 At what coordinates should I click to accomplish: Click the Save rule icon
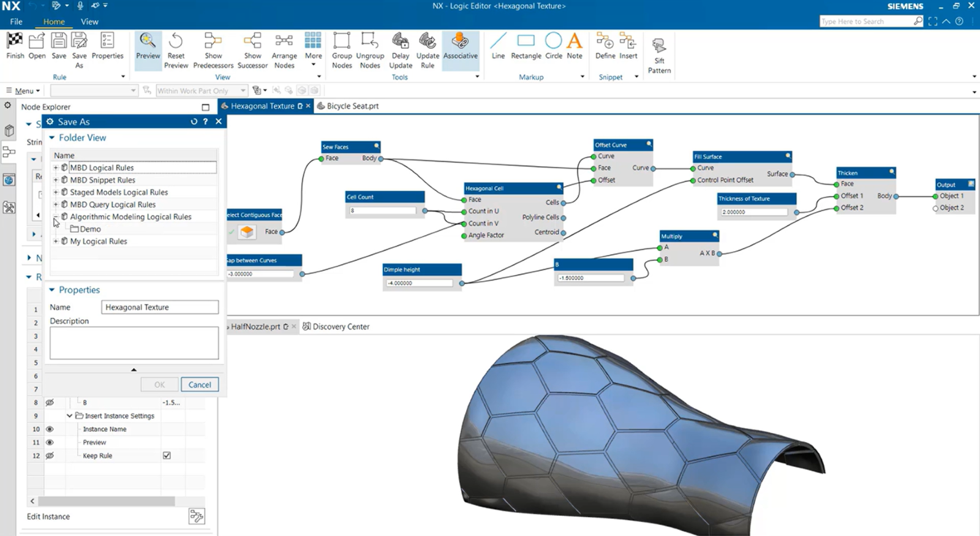(x=59, y=41)
